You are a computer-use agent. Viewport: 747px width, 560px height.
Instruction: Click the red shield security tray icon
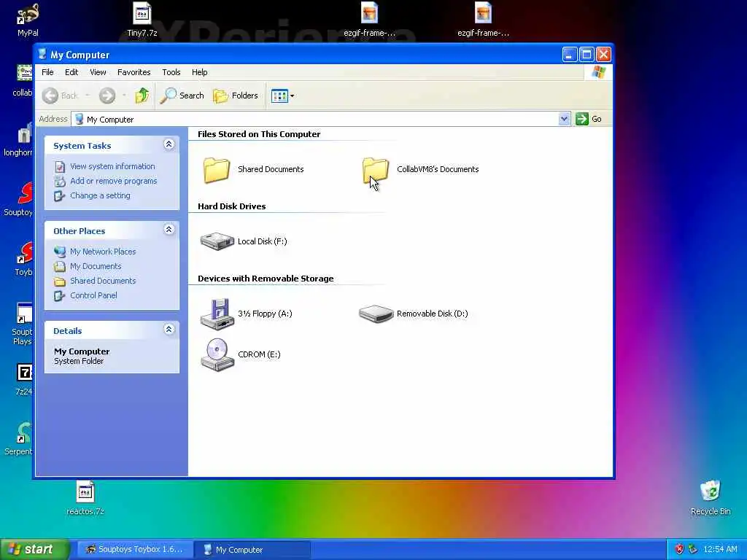679,550
